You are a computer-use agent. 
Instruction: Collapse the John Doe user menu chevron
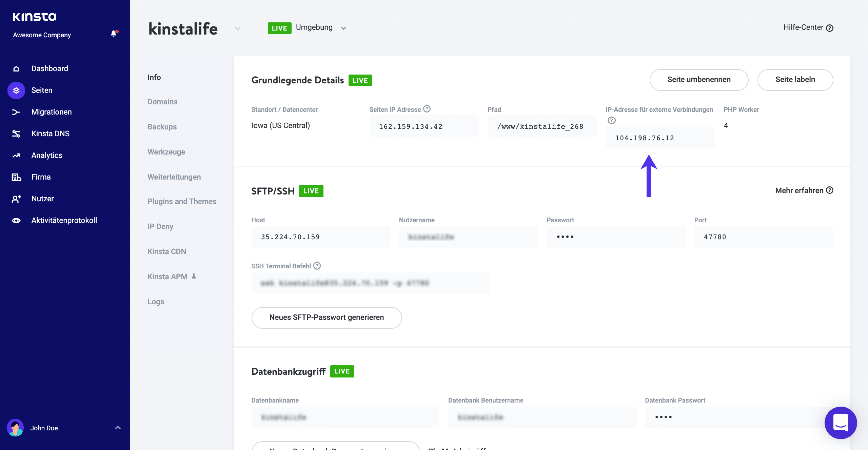[118, 428]
